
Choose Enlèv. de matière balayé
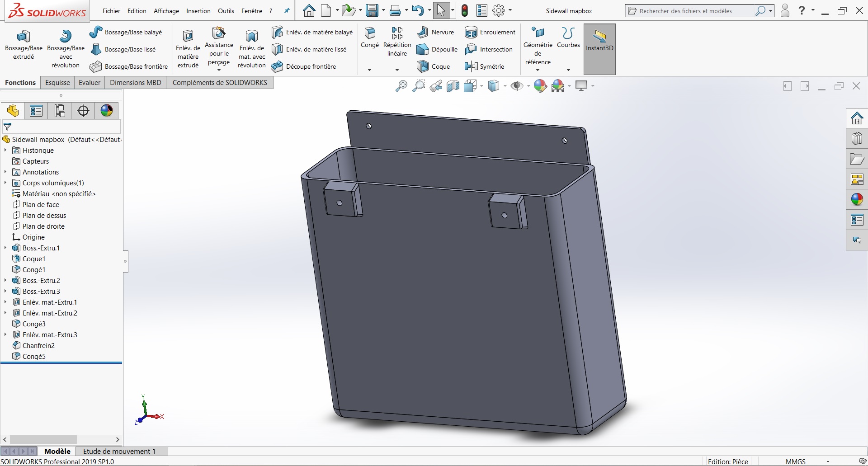[312, 32]
